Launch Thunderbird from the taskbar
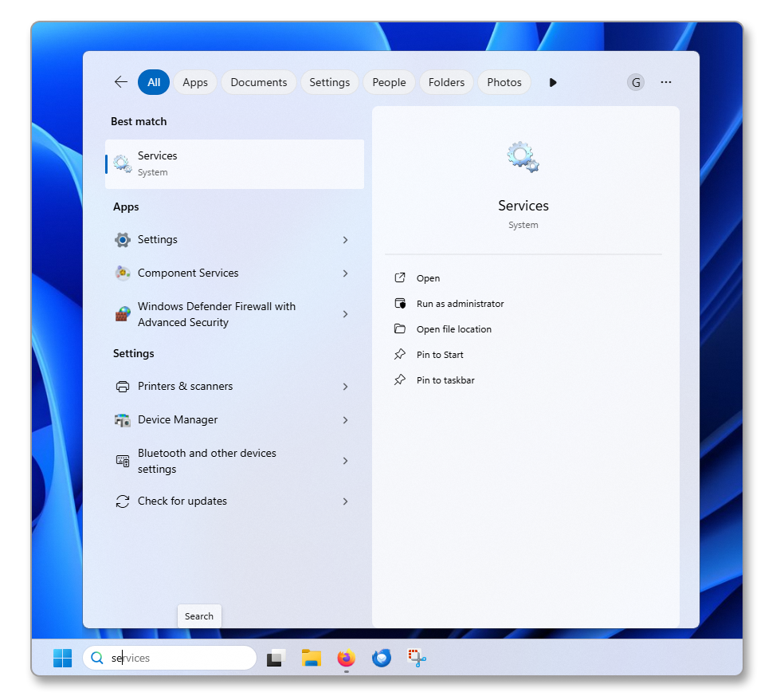 (382, 658)
